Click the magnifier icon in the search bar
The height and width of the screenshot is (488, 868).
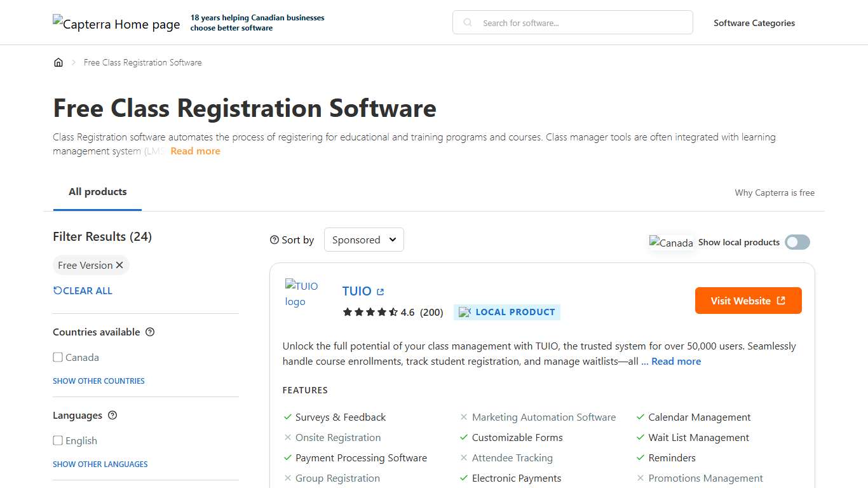coord(467,22)
